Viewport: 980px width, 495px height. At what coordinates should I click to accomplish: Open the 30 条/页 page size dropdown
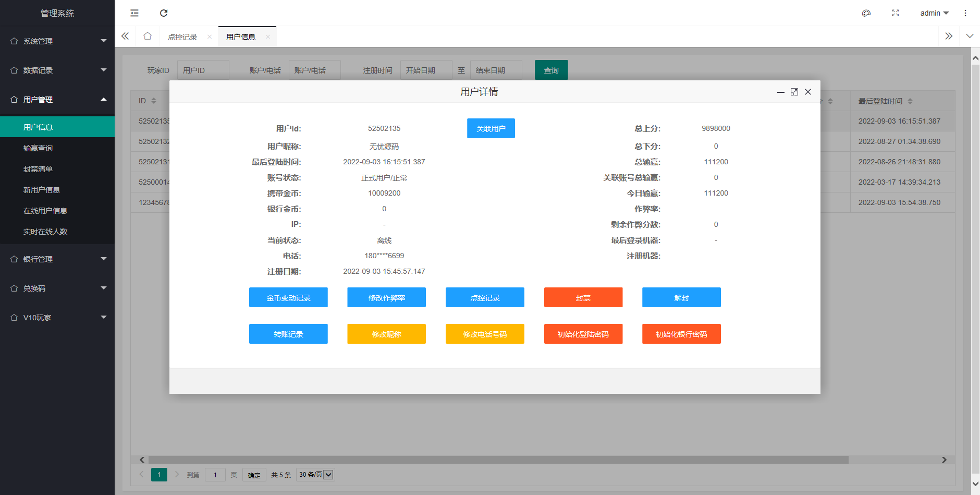click(315, 474)
